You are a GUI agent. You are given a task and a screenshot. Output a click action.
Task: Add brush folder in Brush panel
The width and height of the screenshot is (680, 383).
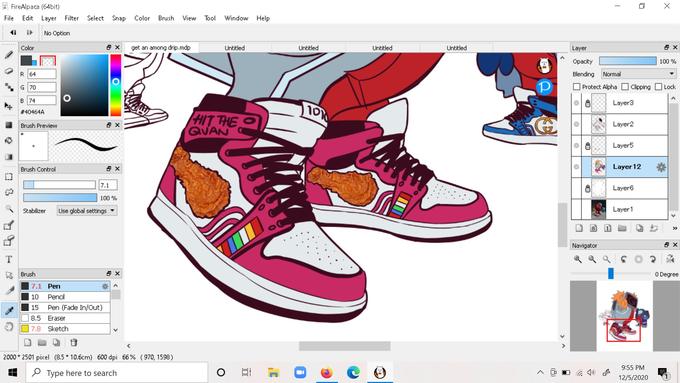[42, 343]
